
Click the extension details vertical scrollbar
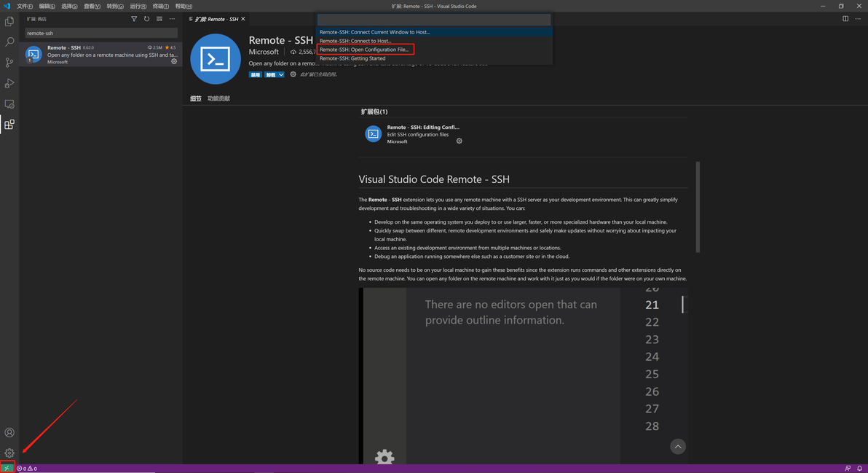point(698,207)
